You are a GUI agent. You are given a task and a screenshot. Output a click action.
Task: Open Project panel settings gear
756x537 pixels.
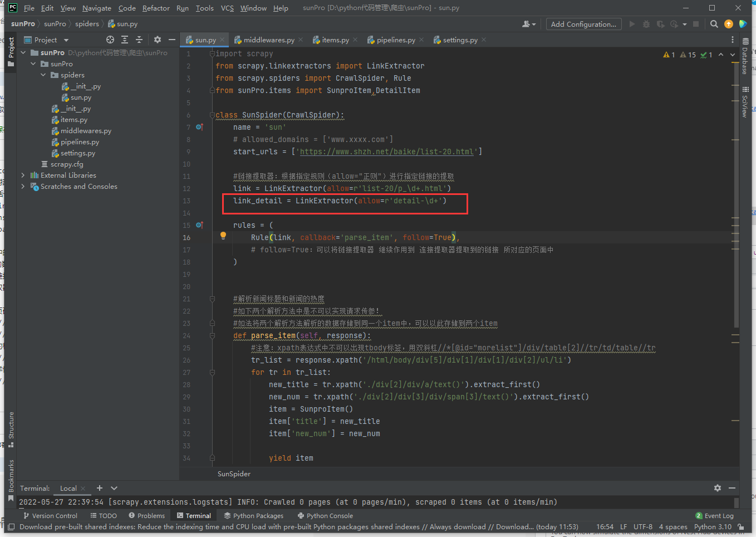coord(158,40)
